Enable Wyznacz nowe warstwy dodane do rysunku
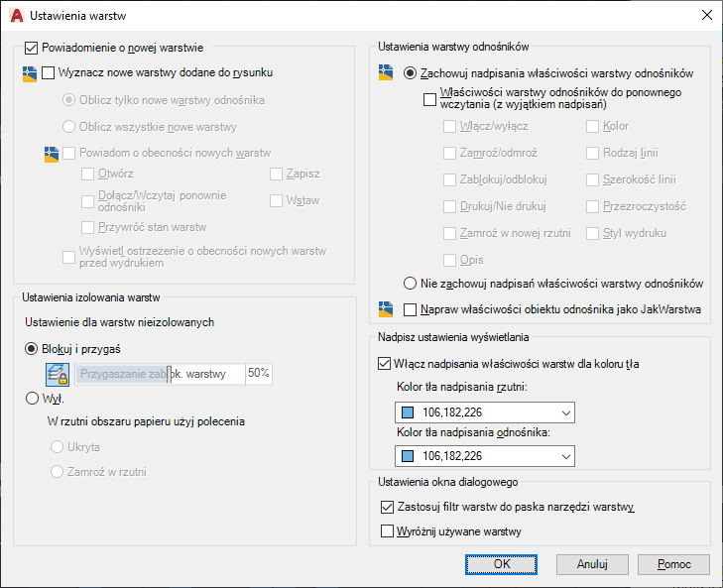This screenshot has width=723, height=588. (x=49, y=72)
